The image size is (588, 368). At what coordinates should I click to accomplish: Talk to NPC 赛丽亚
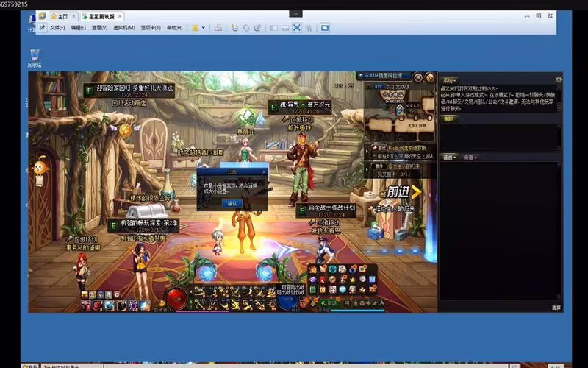point(245,150)
